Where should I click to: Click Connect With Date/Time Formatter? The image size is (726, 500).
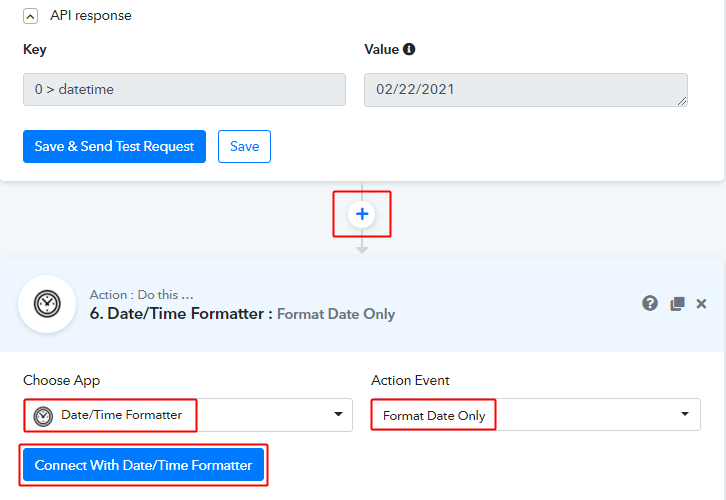tap(144, 465)
